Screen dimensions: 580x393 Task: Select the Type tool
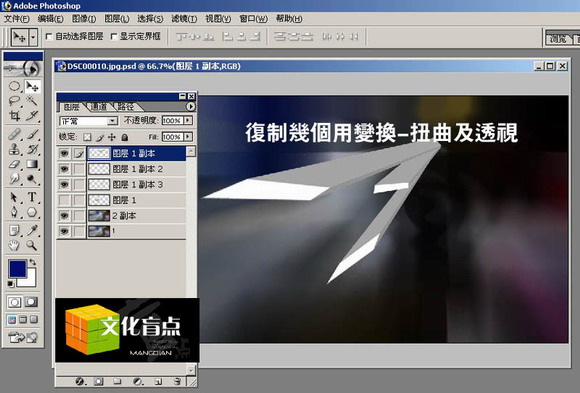[x=32, y=196]
